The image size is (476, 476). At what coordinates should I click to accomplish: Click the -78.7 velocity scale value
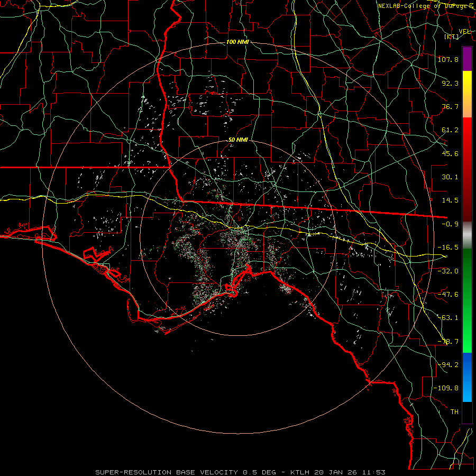448,342
